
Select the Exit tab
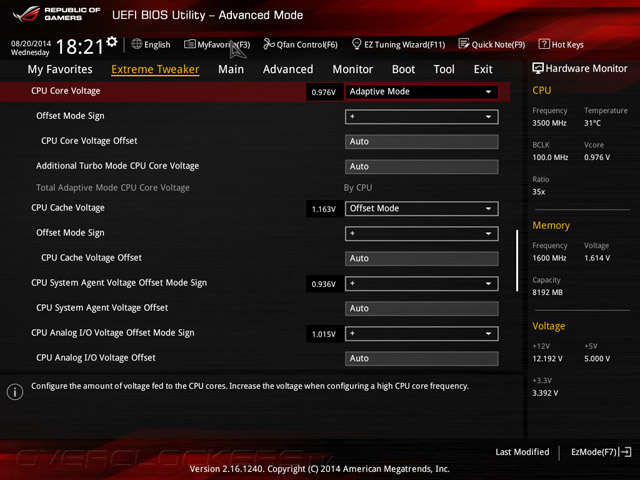[x=483, y=69]
